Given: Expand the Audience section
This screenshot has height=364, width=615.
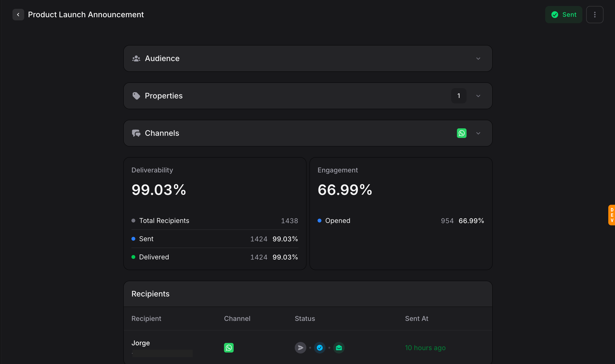Looking at the screenshot, I should click(478, 58).
